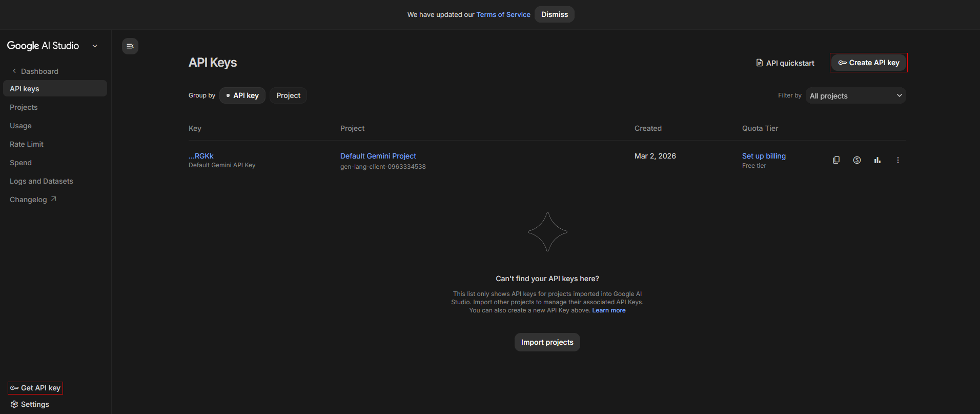
Task: Open the three-dot more options menu
Action: click(897, 160)
